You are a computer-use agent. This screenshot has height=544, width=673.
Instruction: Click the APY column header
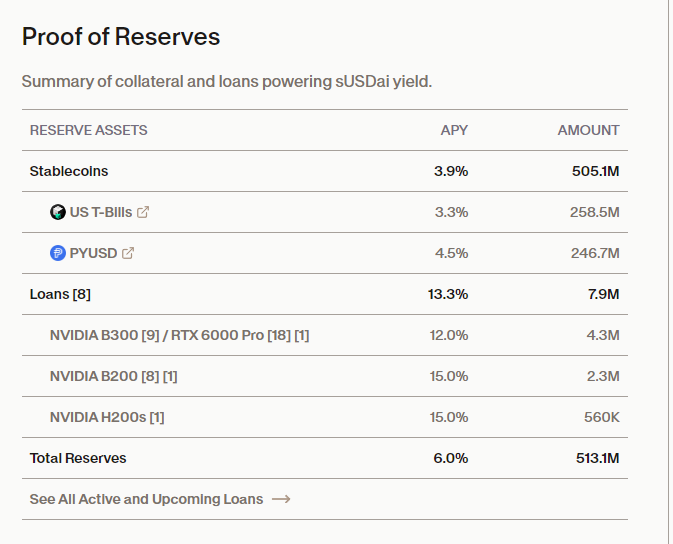coord(454,130)
